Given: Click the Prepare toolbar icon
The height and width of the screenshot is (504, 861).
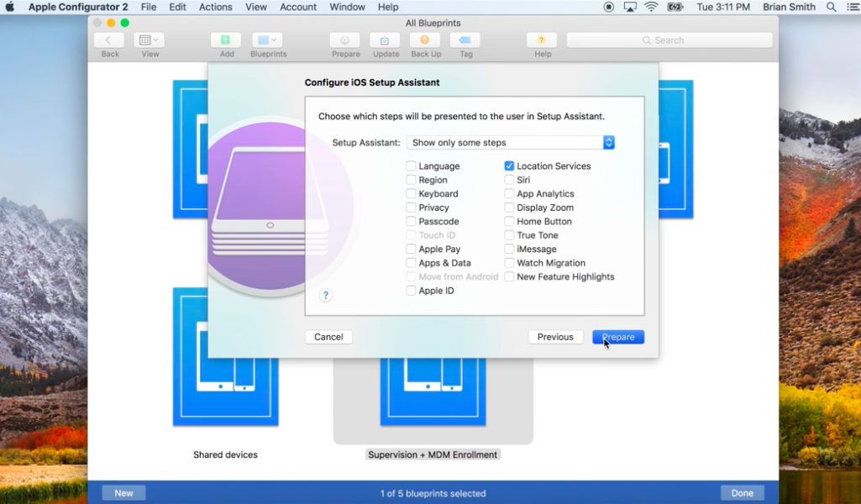Looking at the screenshot, I should [345, 40].
